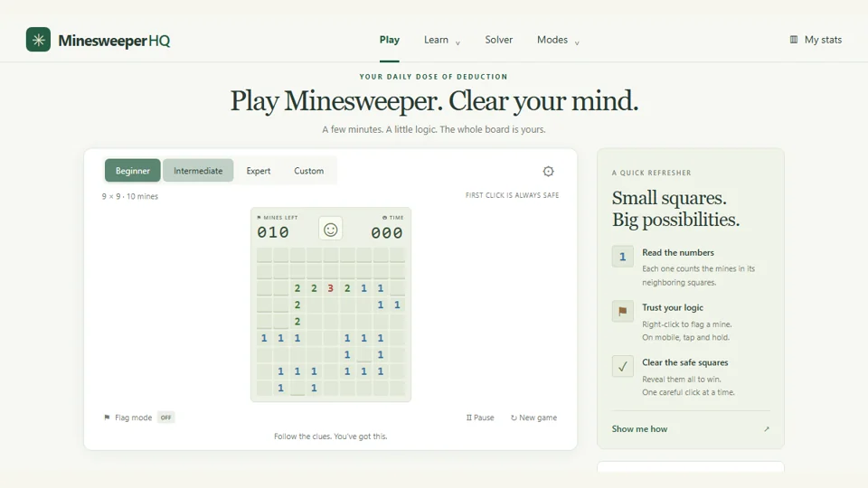
Task: Click the checkmark tile beside Clear the safe squares
Action: click(623, 366)
